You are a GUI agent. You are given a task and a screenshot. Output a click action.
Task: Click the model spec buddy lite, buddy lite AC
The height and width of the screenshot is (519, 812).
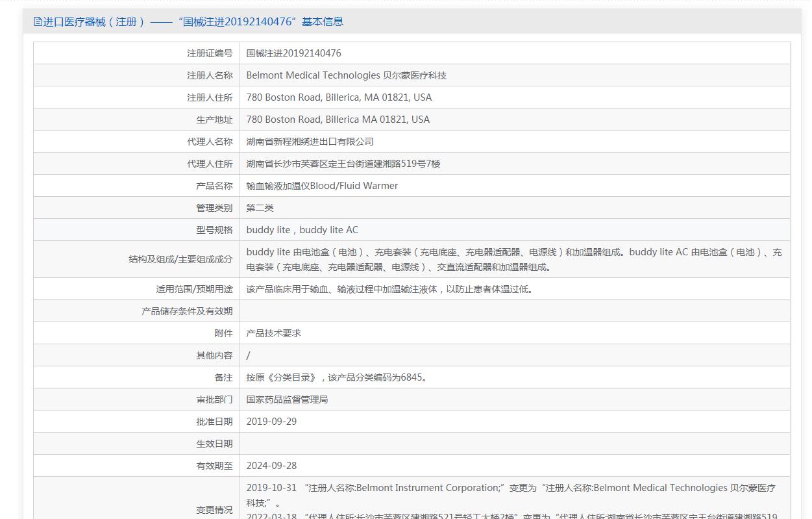[302, 230]
